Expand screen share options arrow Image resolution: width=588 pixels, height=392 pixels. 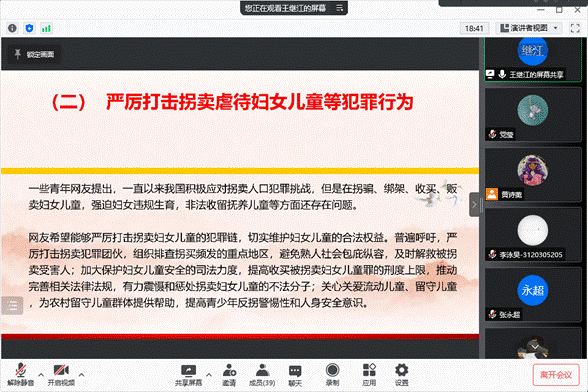pyautogui.click(x=209, y=374)
